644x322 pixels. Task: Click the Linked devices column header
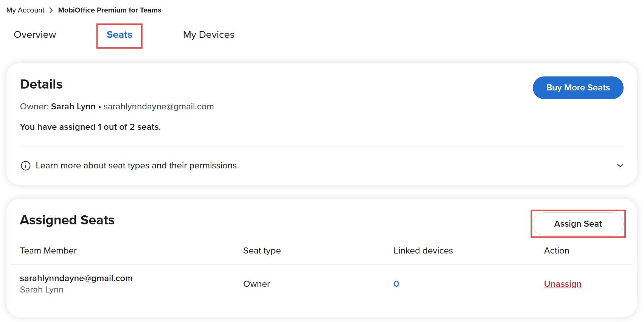coord(423,250)
